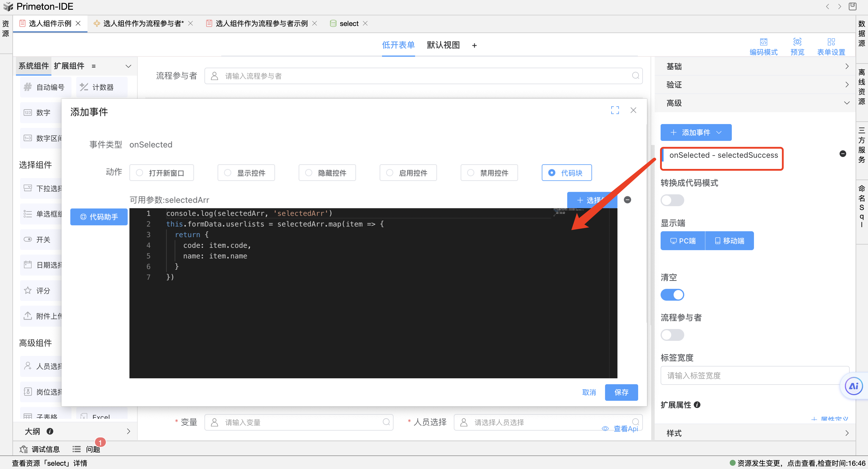Image resolution: width=868 pixels, height=469 pixels.
Task: Click the 标签宽度 input field
Action: click(x=751, y=375)
